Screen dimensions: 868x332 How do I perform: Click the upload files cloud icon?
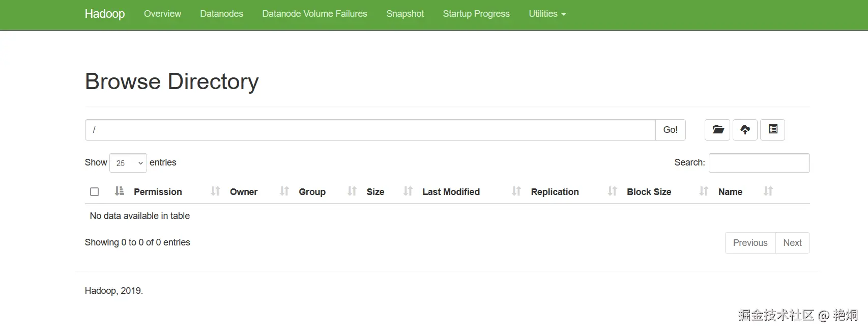(745, 130)
